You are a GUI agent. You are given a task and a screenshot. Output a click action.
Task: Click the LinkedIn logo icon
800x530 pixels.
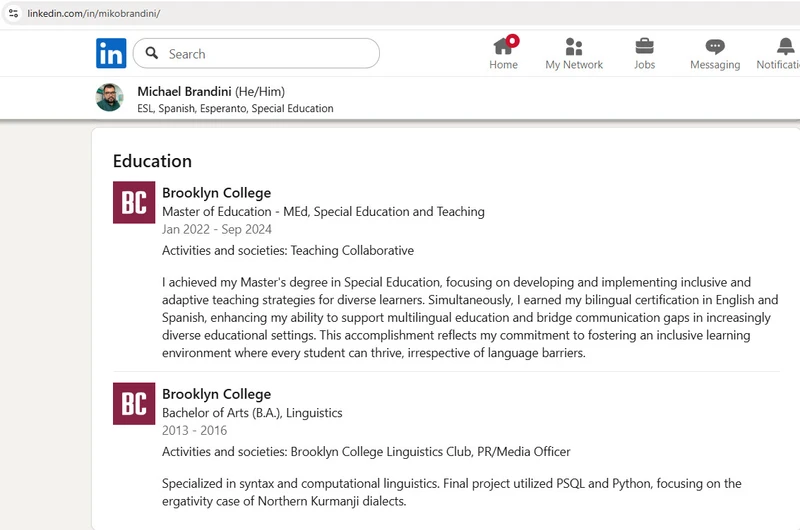coord(111,53)
